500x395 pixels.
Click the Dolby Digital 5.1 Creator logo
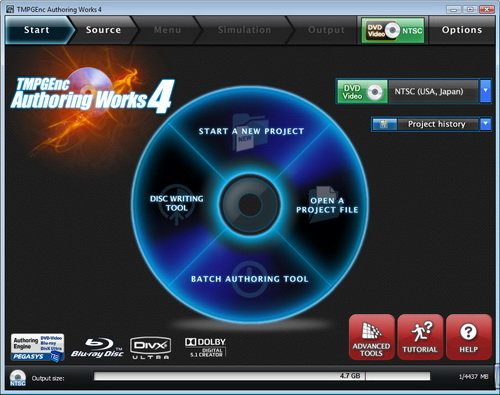[205, 348]
